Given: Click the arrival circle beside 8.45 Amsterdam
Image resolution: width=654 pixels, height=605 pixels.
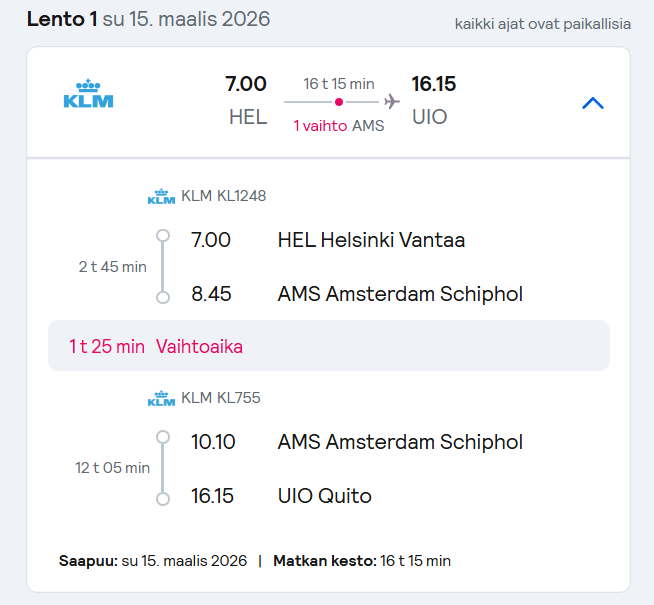Looking at the screenshot, I should [x=163, y=297].
